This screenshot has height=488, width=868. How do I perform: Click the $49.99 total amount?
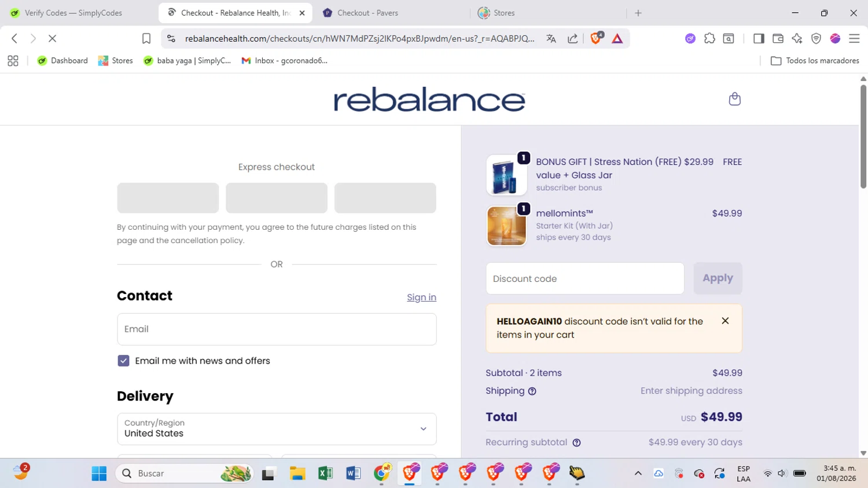click(721, 417)
